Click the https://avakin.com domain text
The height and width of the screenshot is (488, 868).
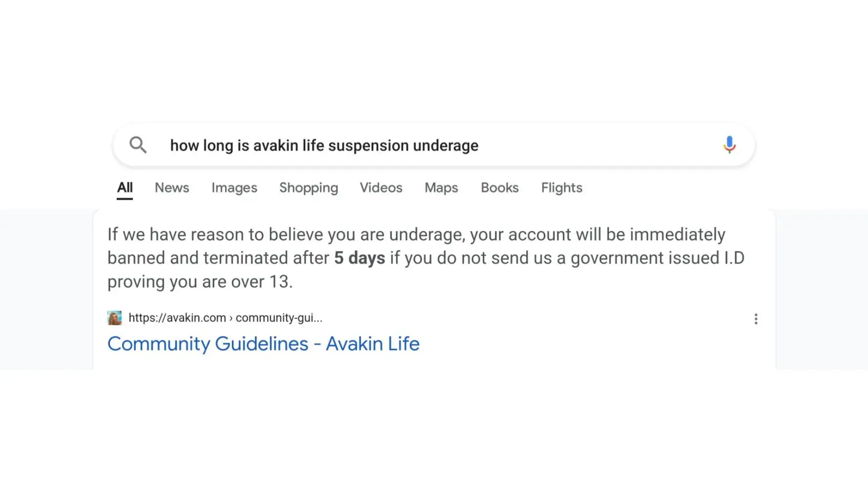coord(177,318)
